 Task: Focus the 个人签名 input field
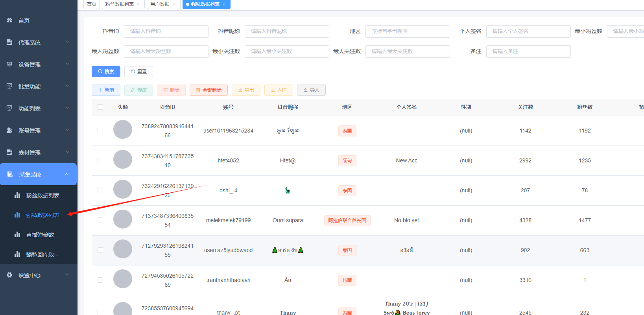[x=528, y=31]
